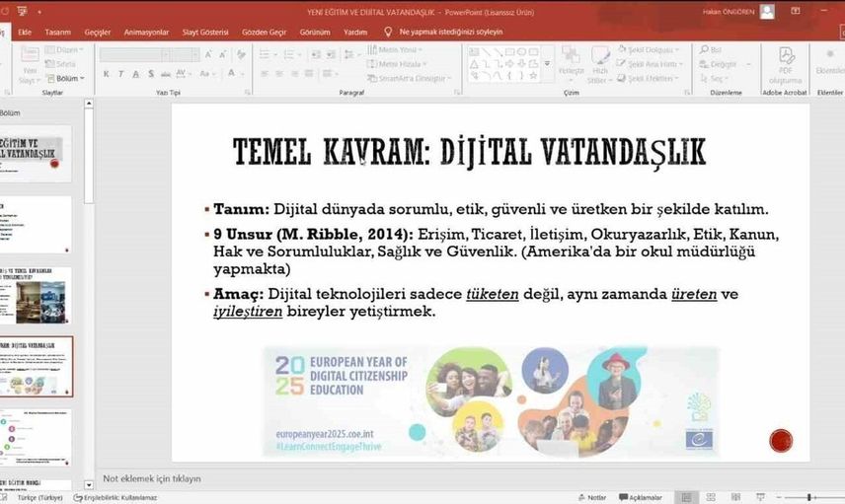845x504 pixels.
Task: Click the Değiştir replace button
Action: tap(719, 64)
